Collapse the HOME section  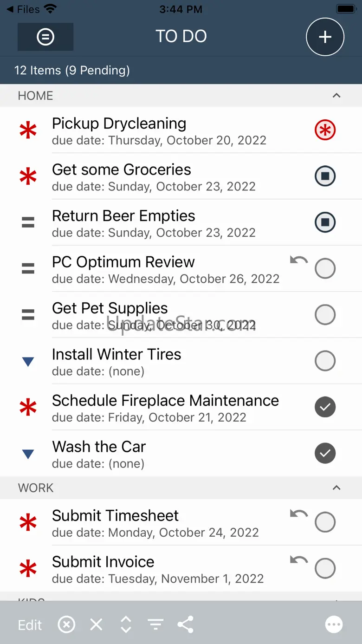tap(336, 96)
